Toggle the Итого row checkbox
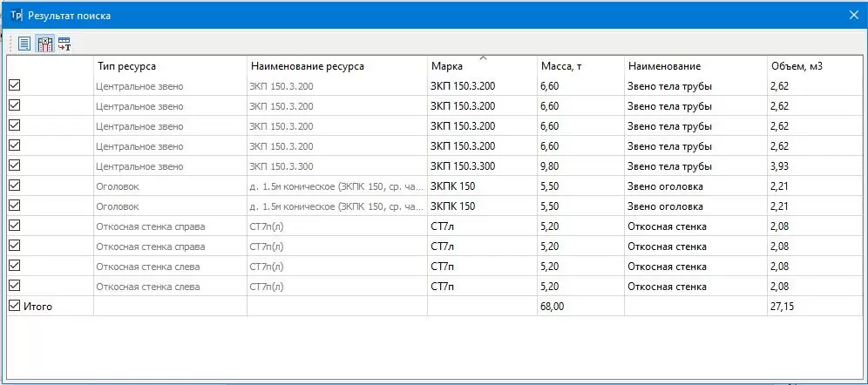 (15, 306)
